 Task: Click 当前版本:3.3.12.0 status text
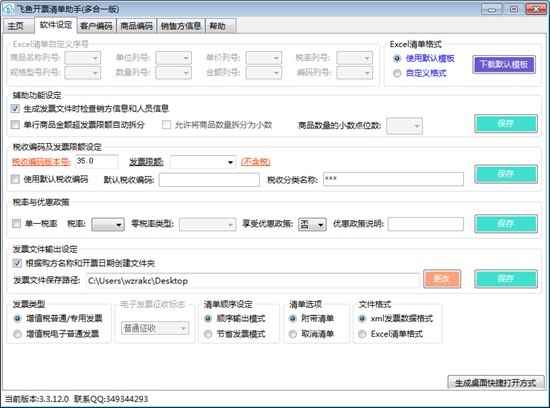point(36,399)
